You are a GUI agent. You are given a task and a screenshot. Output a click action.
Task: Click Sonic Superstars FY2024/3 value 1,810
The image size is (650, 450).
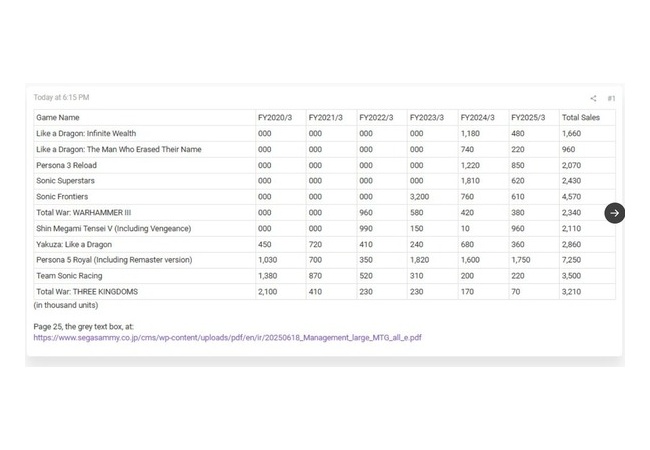tap(470, 181)
